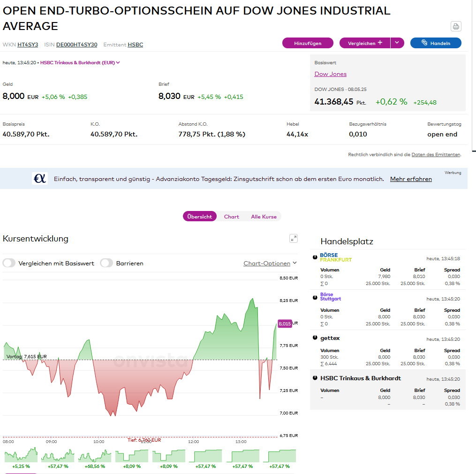Click the 8,015 current price marker
The height and width of the screenshot is (474, 476).
(285, 324)
